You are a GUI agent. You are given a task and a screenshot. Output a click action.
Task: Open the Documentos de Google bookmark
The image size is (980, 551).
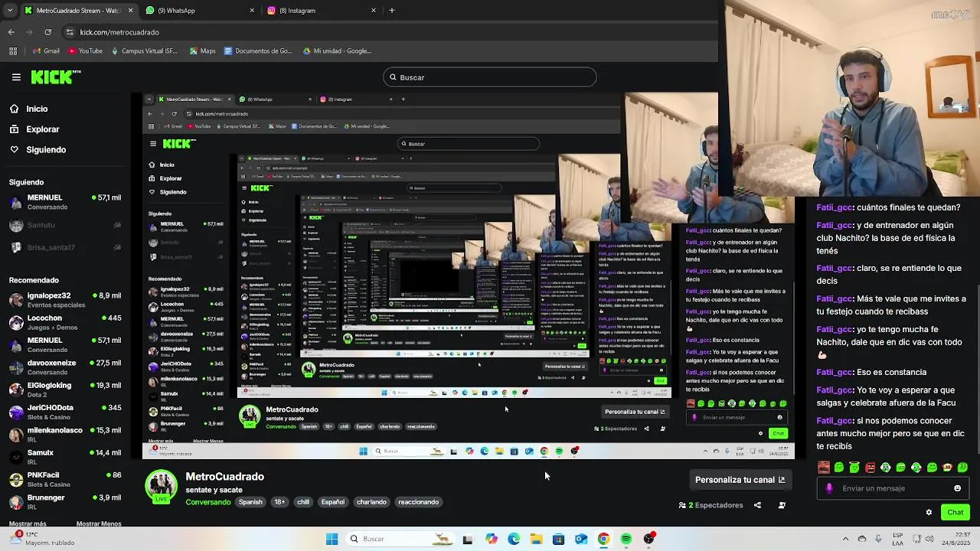coord(258,51)
